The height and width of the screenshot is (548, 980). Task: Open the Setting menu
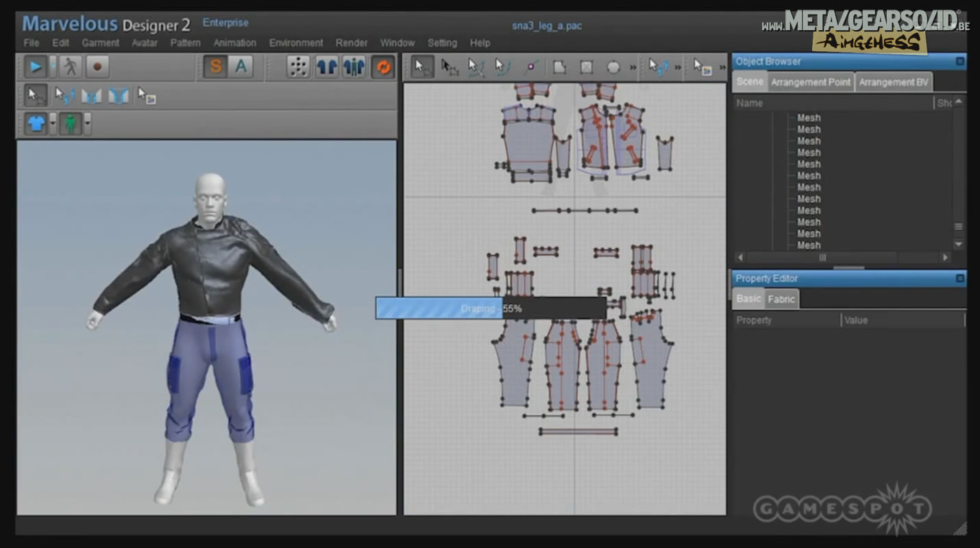coord(442,42)
